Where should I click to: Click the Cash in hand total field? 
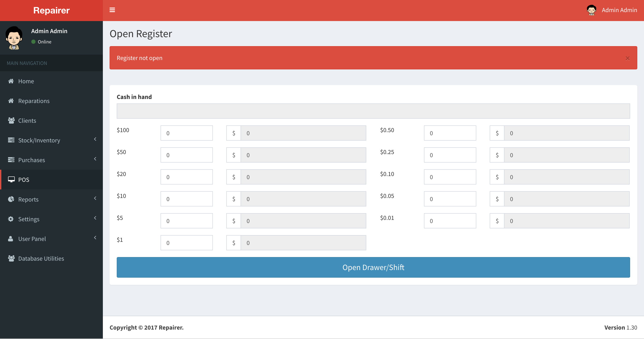pyautogui.click(x=373, y=111)
